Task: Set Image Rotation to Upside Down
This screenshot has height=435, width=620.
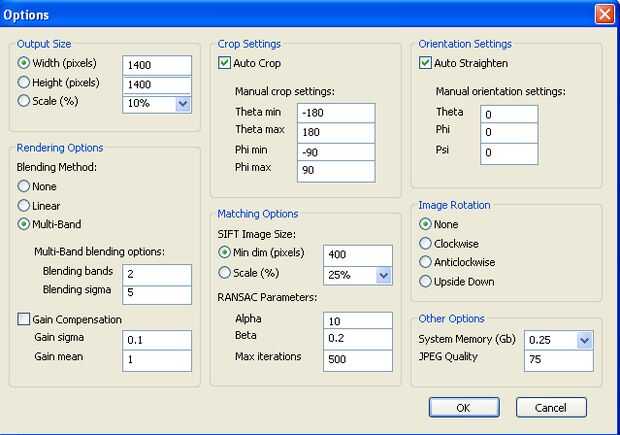Action: tap(425, 282)
